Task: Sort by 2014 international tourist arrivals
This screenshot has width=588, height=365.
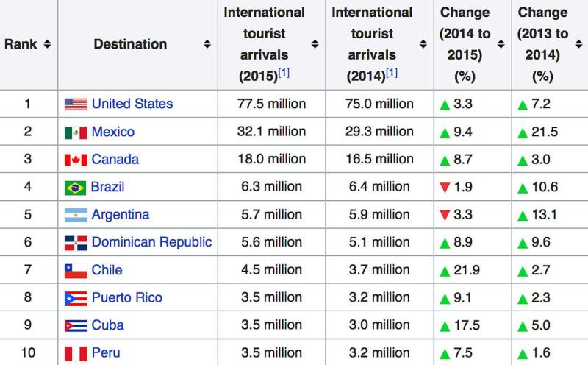Action: [423, 45]
